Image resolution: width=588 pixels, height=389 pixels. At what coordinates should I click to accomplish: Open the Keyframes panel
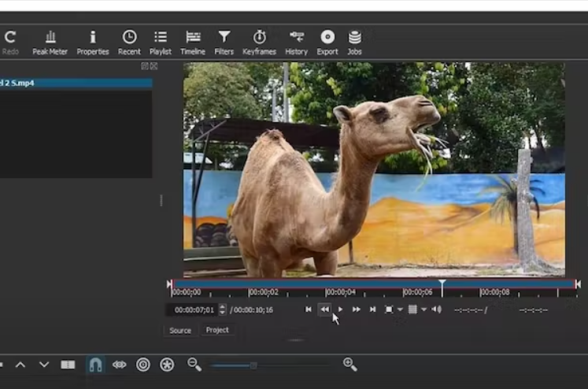[x=259, y=43]
